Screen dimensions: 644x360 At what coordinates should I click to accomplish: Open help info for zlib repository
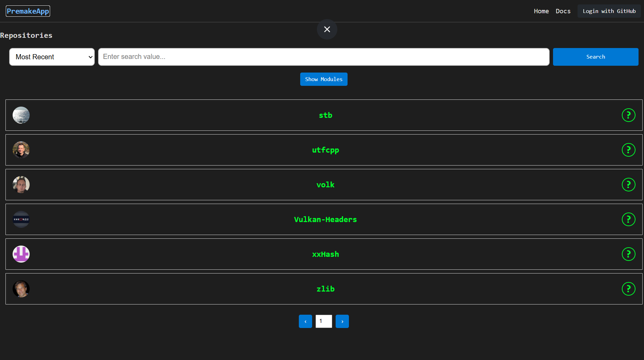[x=628, y=289]
